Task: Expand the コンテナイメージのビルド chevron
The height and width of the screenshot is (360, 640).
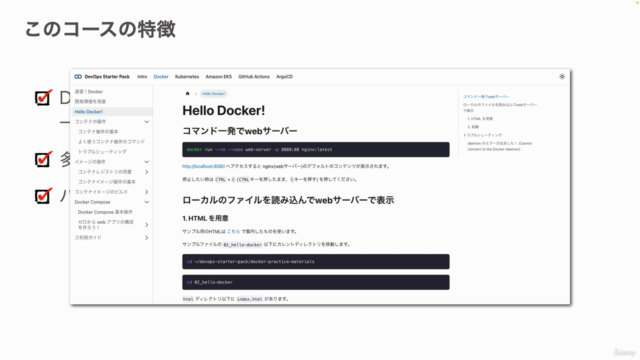Action: coord(147,192)
